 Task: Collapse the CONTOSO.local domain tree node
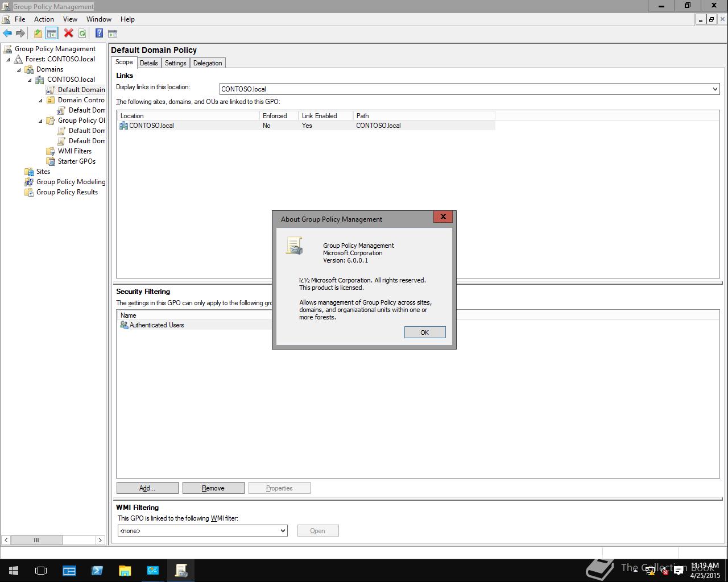tap(30, 80)
